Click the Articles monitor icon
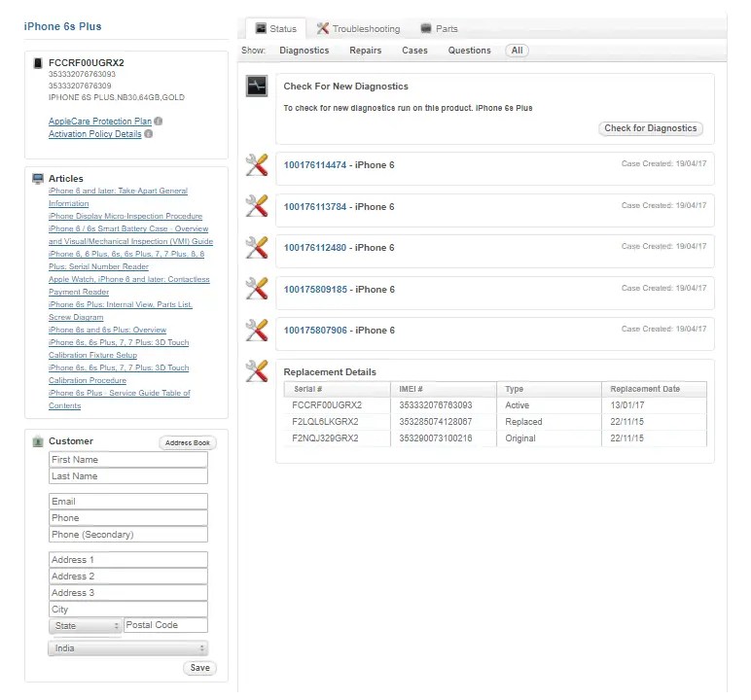 [38, 179]
